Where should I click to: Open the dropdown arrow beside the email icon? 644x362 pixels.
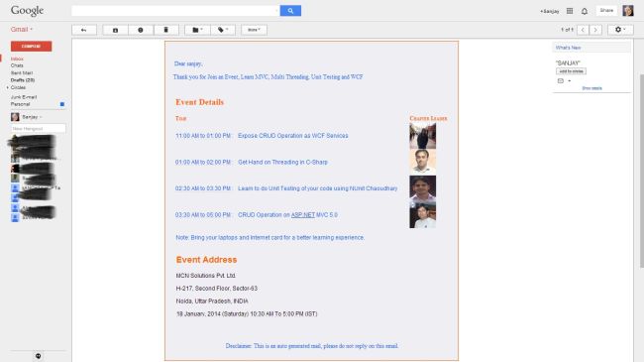pos(570,81)
